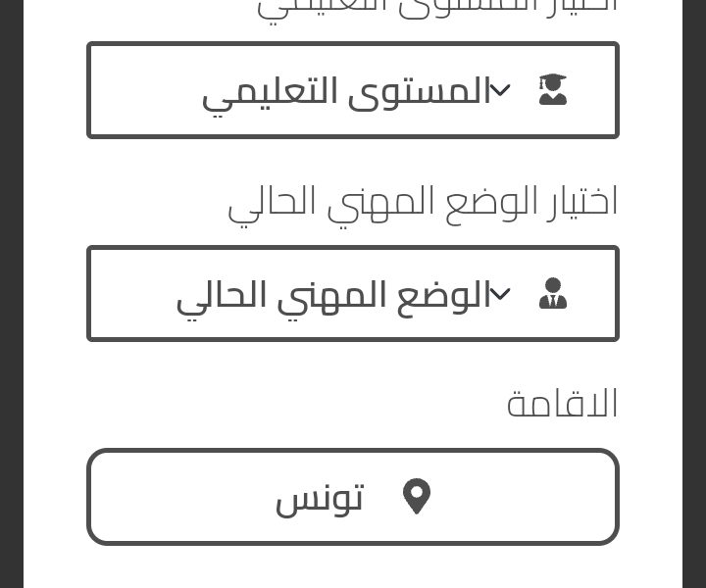Open the الوضع المهني الحالي dropdown
This screenshot has width=706, height=588.
point(353,293)
